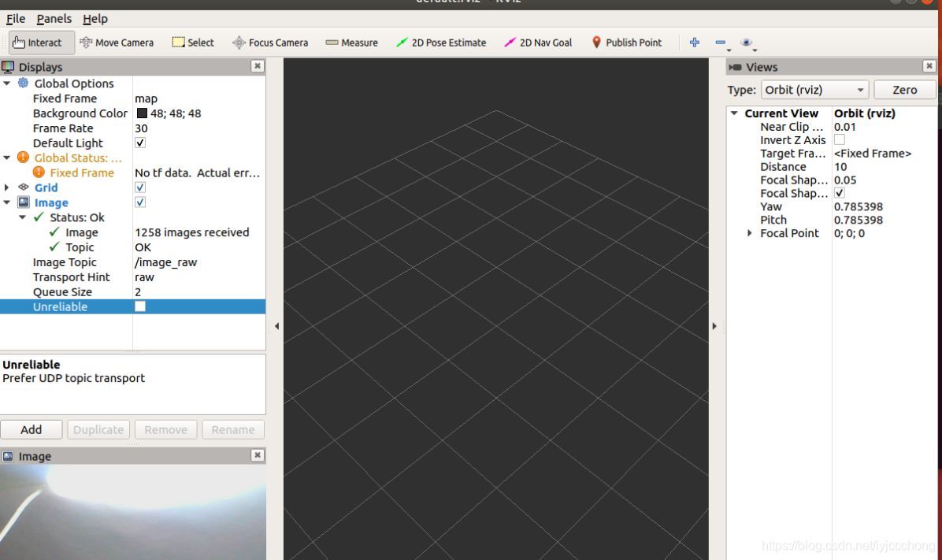The image size is (942, 560).
Task: Collapse the Global Options tree node
Action: (x=7, y=83)
